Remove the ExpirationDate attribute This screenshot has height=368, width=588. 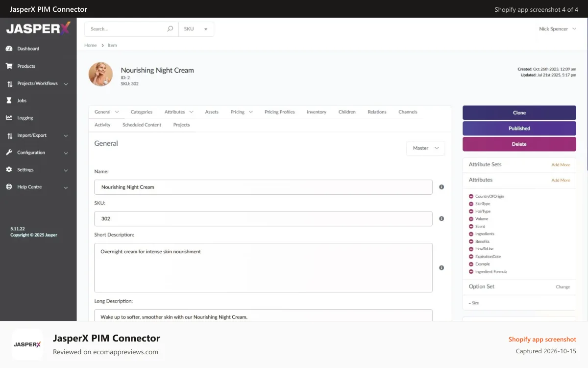(471, 257)
